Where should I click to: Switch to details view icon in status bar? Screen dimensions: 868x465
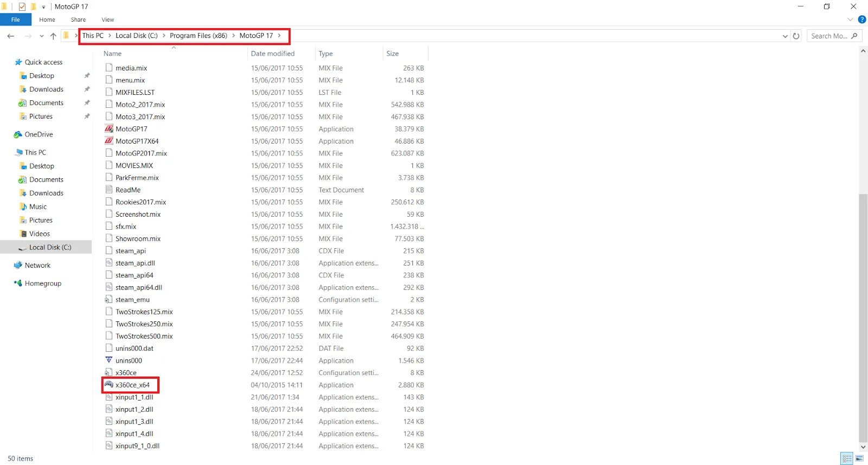point(847,458)
